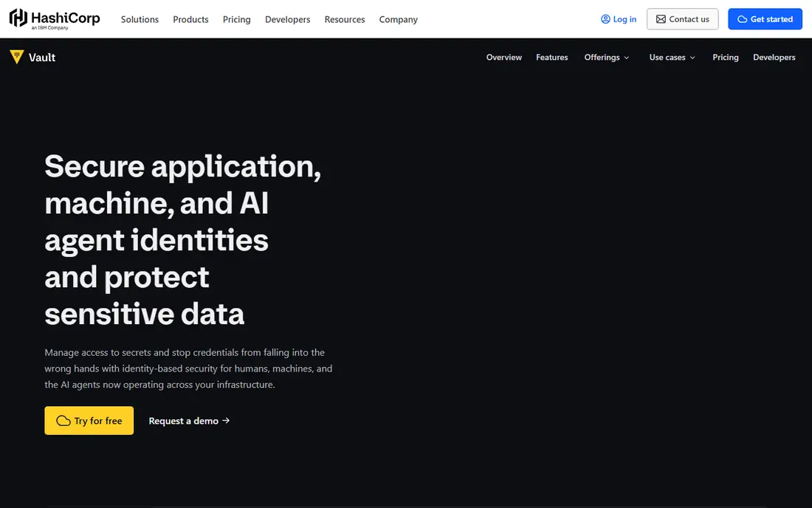Click the Vault product name text
The image size is (812, 508).
click(x=42, y=57)
